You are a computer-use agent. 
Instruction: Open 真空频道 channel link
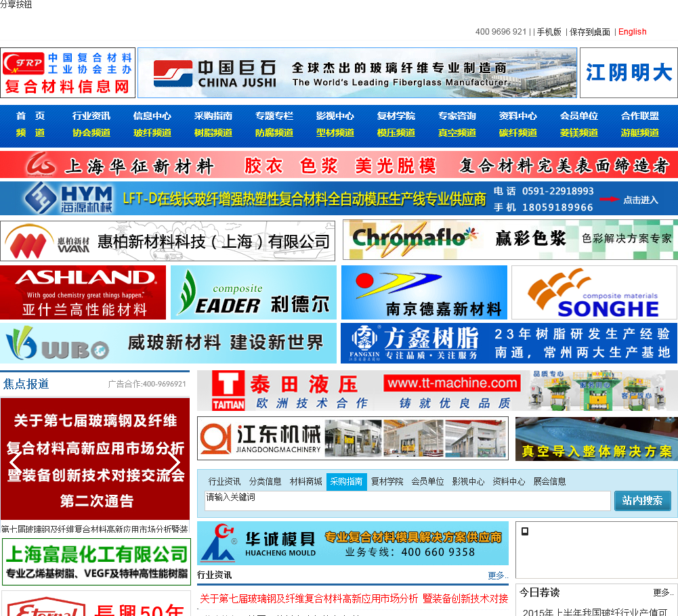[x=457, y=133]
